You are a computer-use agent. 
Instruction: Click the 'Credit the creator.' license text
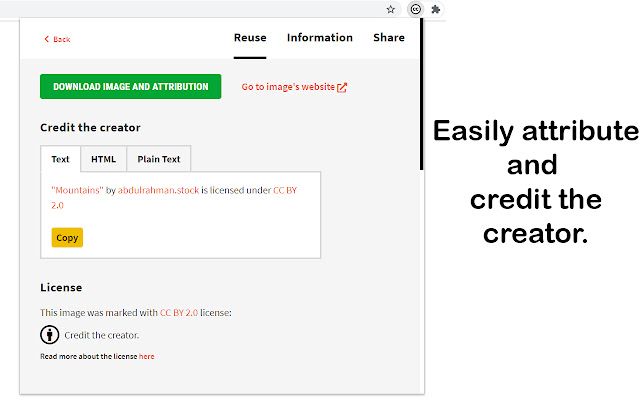tap(102, 336)
